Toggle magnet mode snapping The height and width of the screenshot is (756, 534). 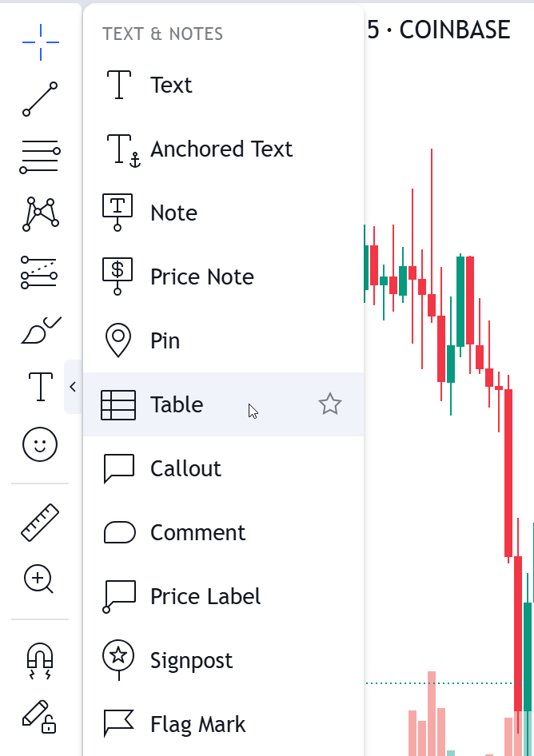click(40, 660)
